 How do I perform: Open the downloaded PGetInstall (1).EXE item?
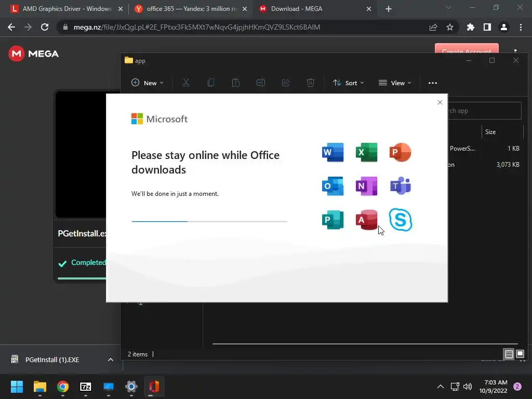(x=51, y=360)
